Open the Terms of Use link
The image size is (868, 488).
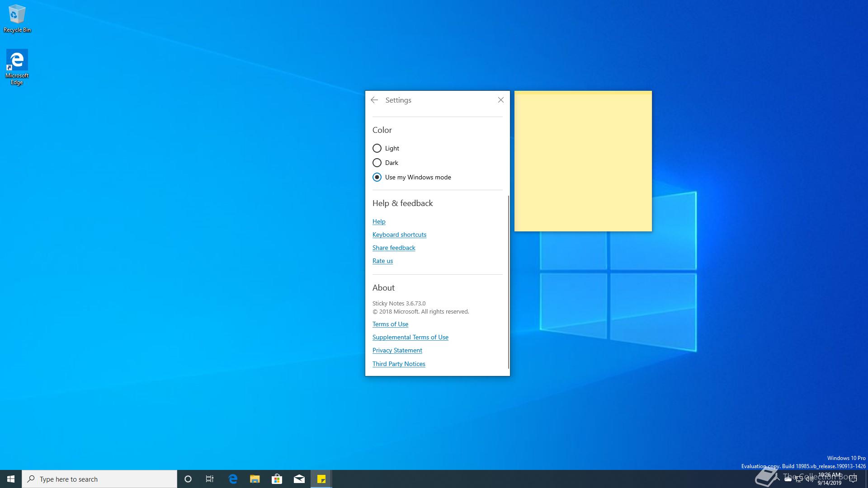[x=390, y=324]
